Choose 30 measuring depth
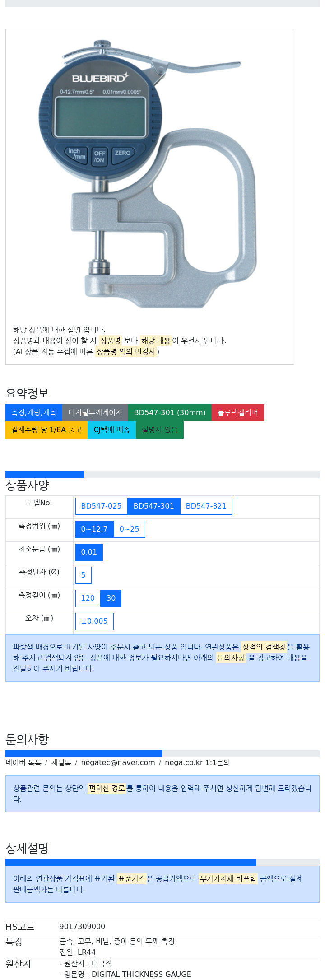 111,598
